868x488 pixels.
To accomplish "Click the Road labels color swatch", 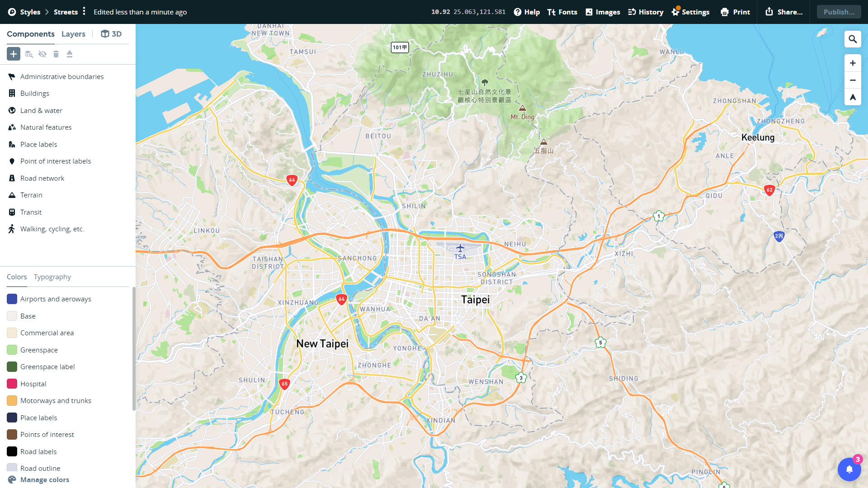I will [12, 452].
